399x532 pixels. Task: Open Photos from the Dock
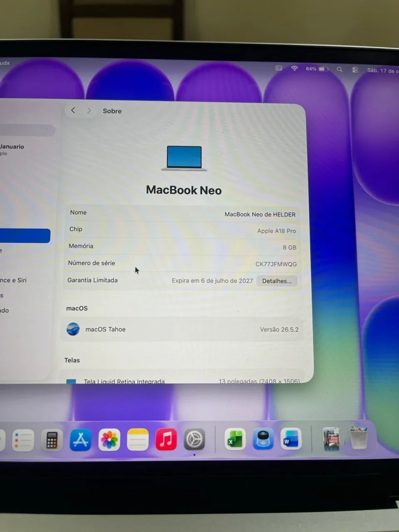coord(109,440)
